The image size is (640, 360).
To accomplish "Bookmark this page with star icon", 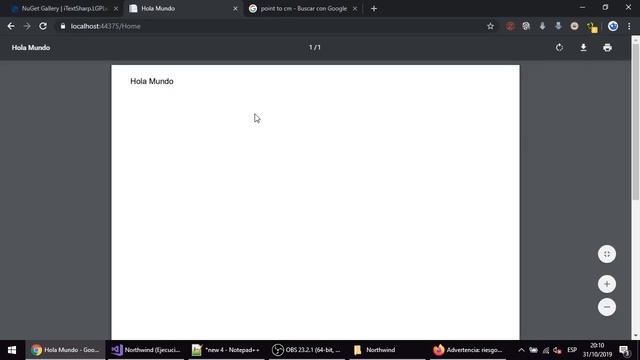I will pyautogui.click(x=490, y=26).
